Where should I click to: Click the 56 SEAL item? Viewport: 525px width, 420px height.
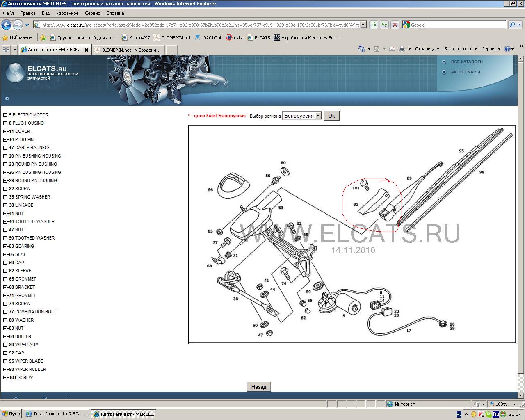pyautogui.click(x=18, y=254)
